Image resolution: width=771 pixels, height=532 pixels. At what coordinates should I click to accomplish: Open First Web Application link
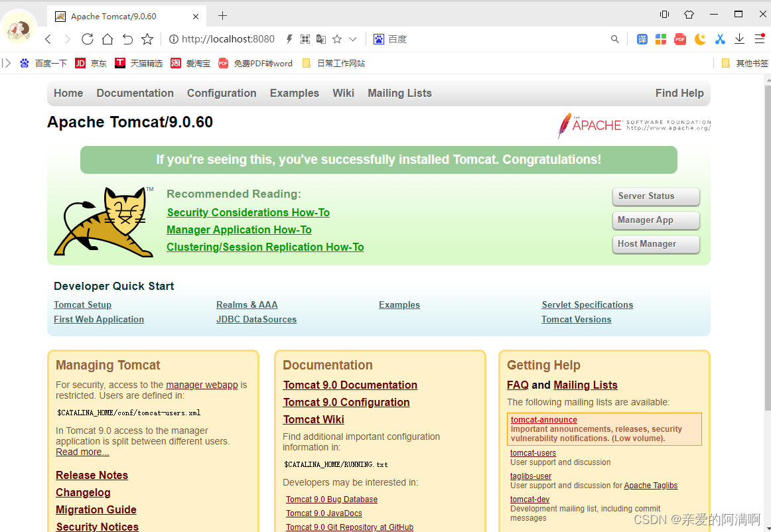coord(99,320)
